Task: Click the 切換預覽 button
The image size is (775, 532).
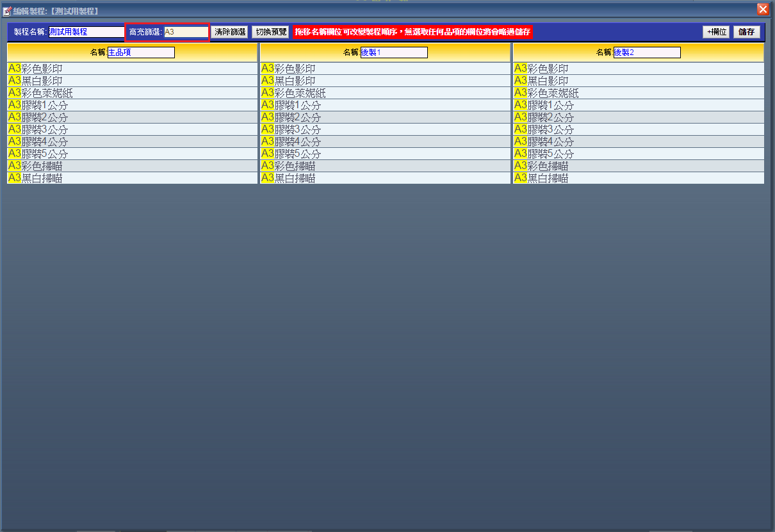Action: (x=270, y=31)
